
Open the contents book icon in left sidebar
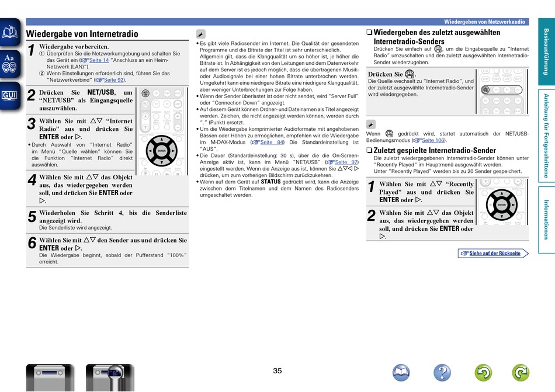(10, 32)
